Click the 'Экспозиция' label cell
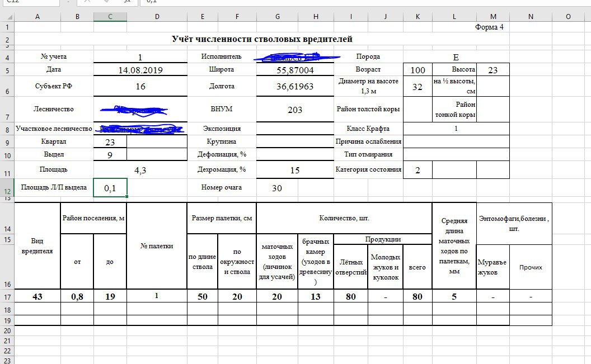591x364 pixels. (222, 129)
